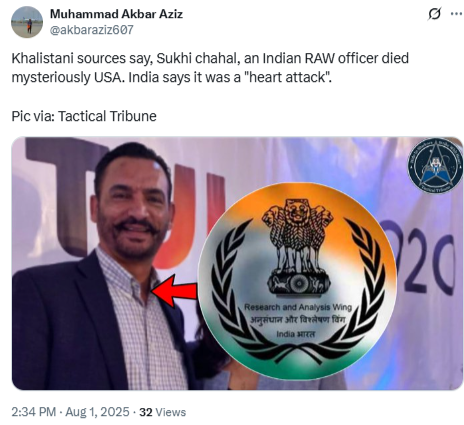Screen dimensions: 464x425
Task: Click the Hindi text line in the badge
Action: pyautogui.click(x=298, y=320)
